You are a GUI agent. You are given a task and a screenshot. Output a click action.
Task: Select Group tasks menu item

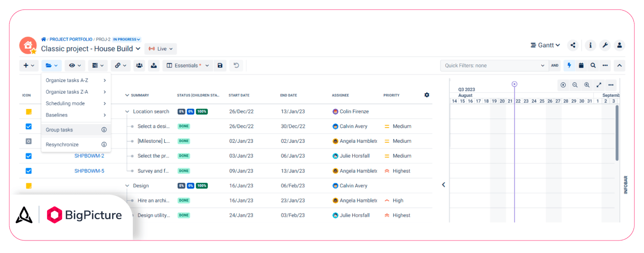(x=76, y=130)
